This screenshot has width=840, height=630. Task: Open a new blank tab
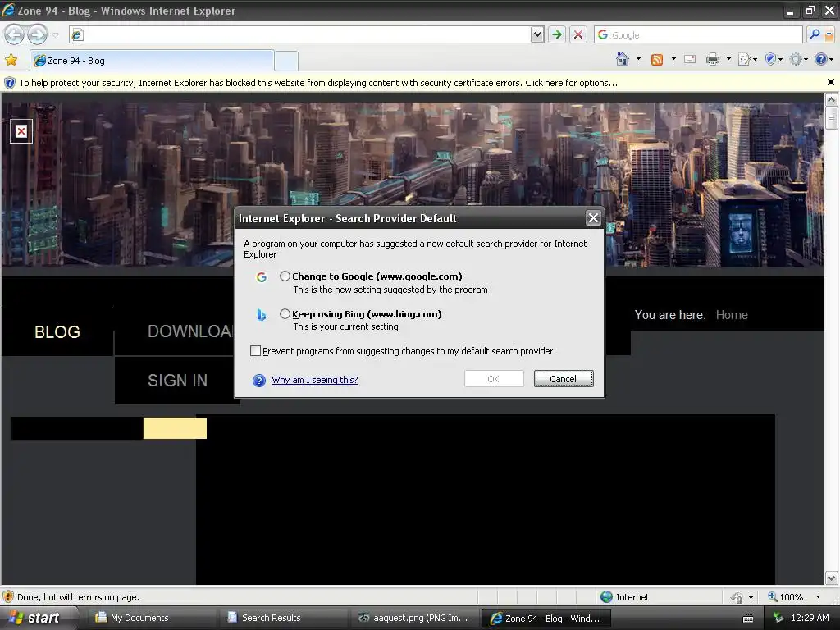tap(286, 61)
